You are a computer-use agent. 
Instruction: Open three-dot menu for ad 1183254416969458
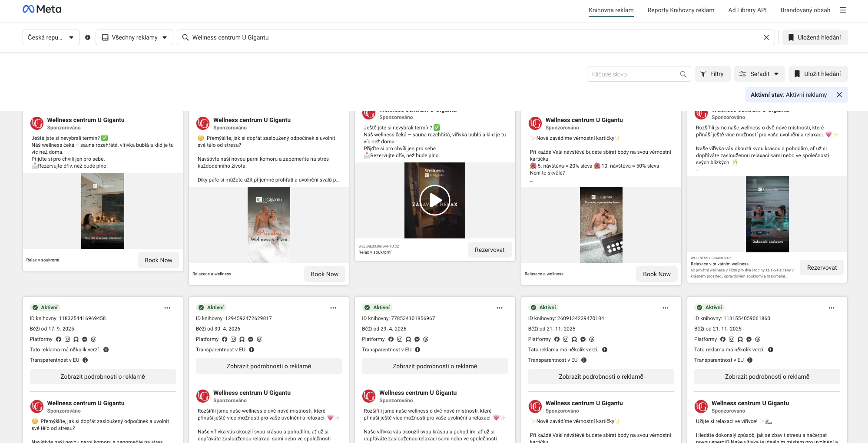point(167,308)
